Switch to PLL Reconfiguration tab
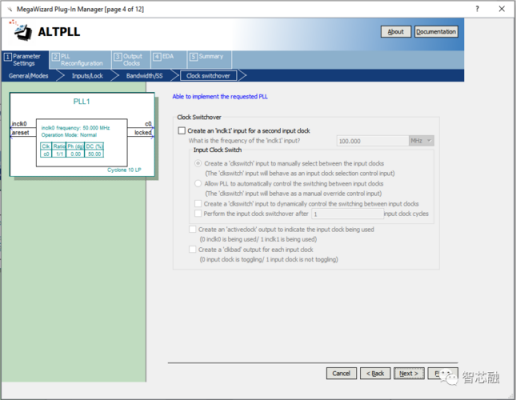Screen dimensions: 516x400 (x=80, y=60)
